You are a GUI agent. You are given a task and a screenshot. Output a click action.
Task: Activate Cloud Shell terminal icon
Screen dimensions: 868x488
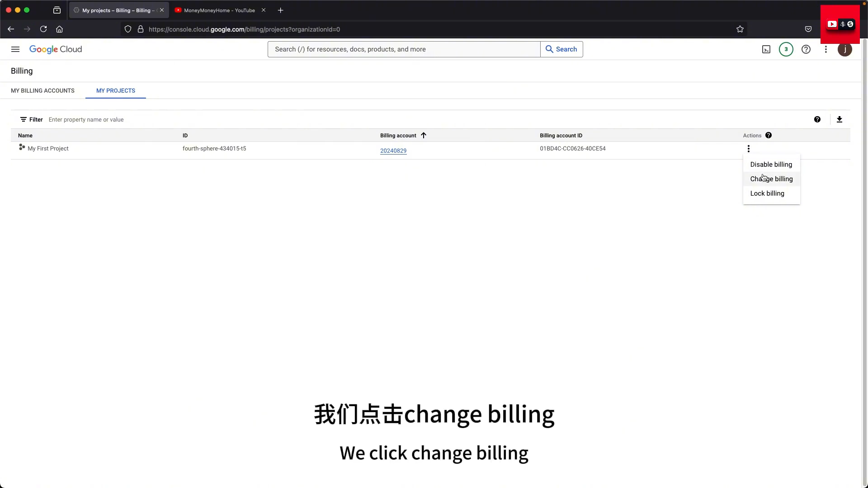pos(766,49)
